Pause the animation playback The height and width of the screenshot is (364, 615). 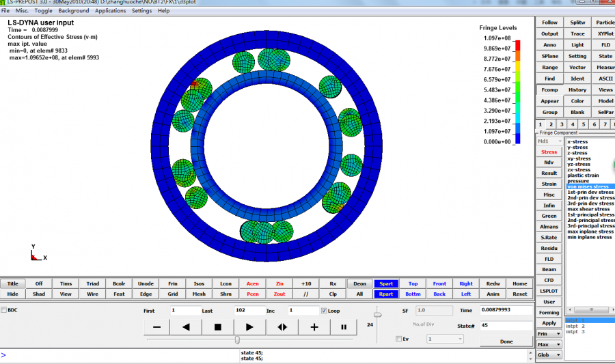click(x=343, y=327)
